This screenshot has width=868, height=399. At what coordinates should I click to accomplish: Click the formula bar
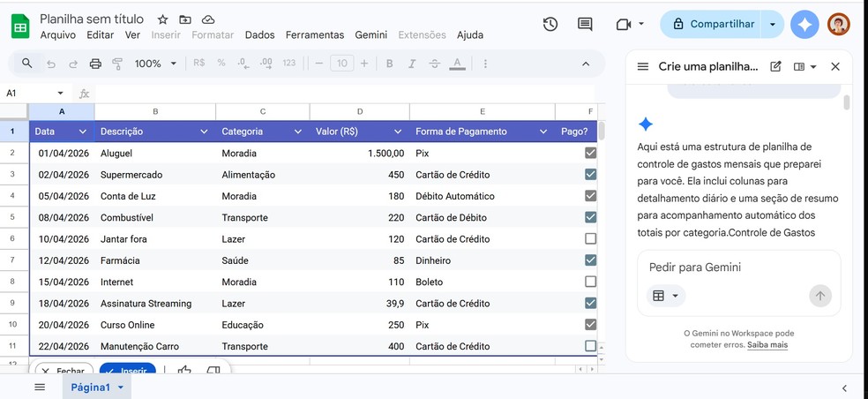coord(344,94)
